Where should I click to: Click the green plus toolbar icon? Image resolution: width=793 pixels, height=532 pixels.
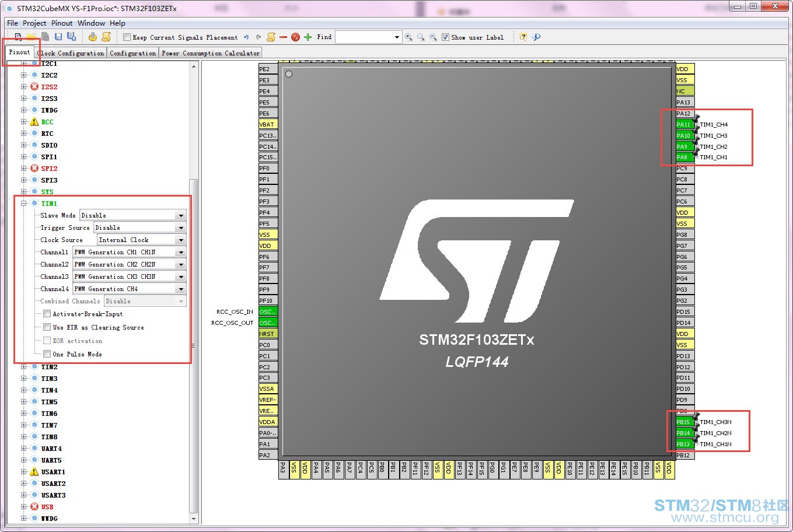(308, 37)
